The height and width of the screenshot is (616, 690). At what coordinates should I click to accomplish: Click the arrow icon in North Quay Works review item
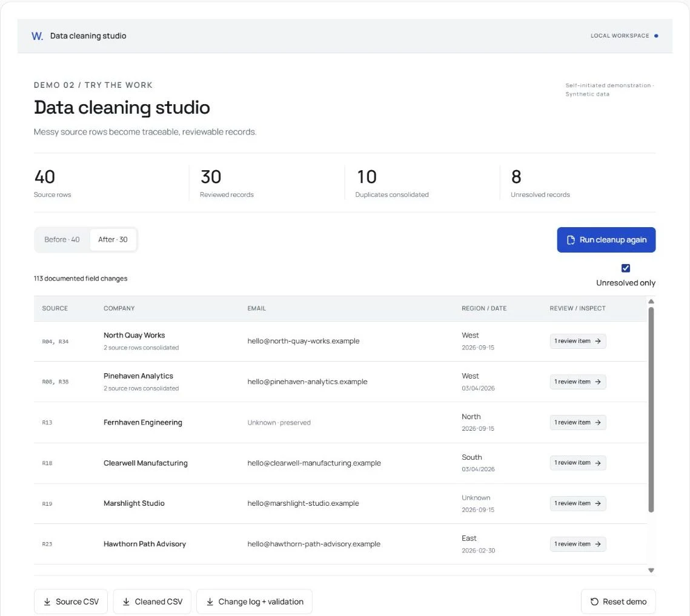click(597, 341)
